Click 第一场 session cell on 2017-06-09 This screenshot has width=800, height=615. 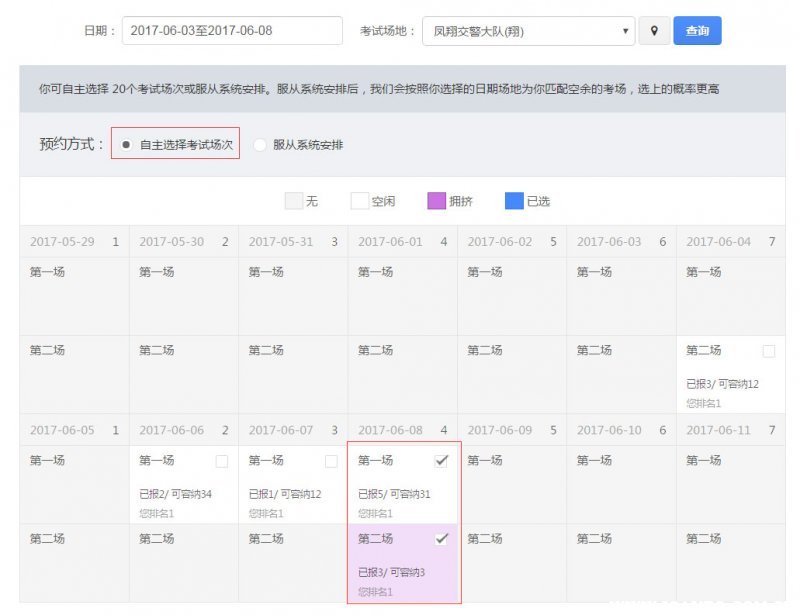512,483
